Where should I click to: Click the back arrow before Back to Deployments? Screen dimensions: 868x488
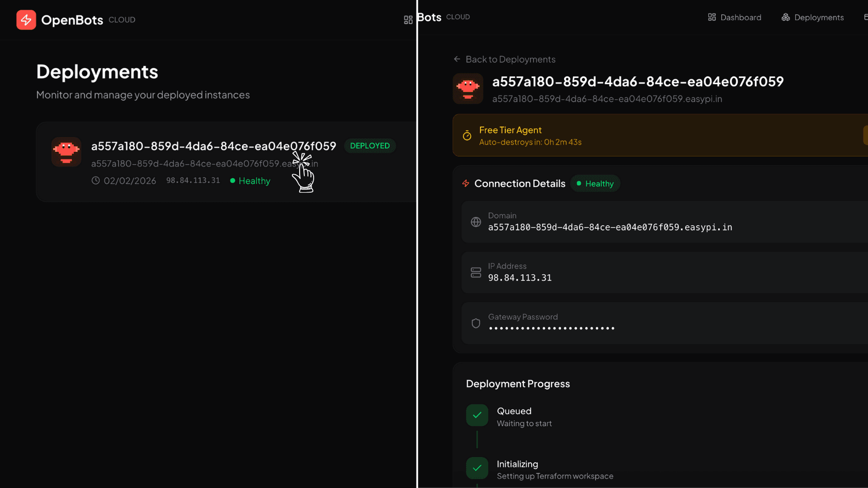(457, 59)
